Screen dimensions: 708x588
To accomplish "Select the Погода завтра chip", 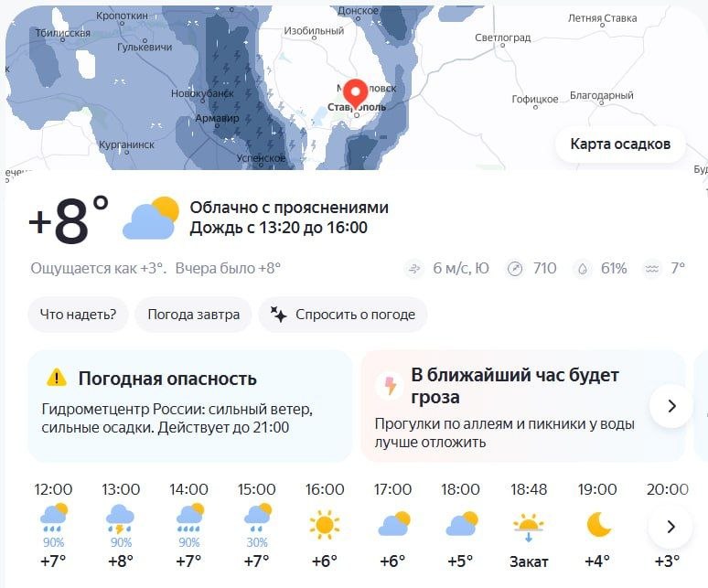I will pos(194,315).
